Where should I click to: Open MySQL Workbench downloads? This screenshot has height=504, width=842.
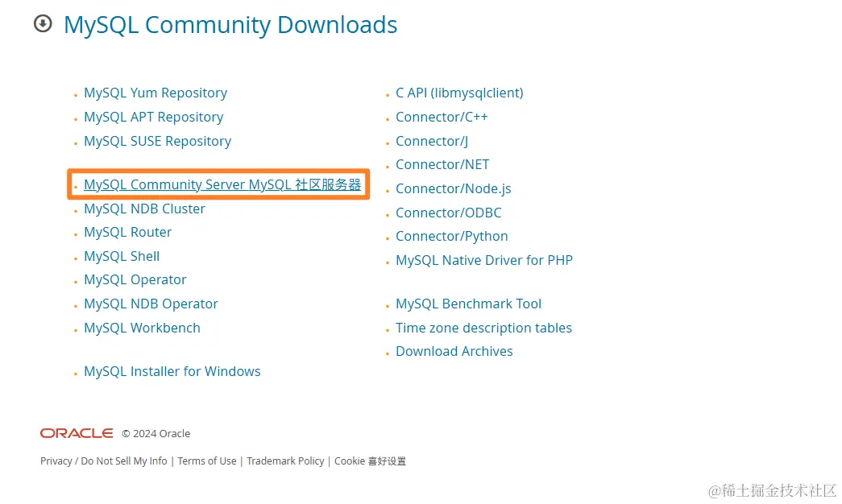142,328
